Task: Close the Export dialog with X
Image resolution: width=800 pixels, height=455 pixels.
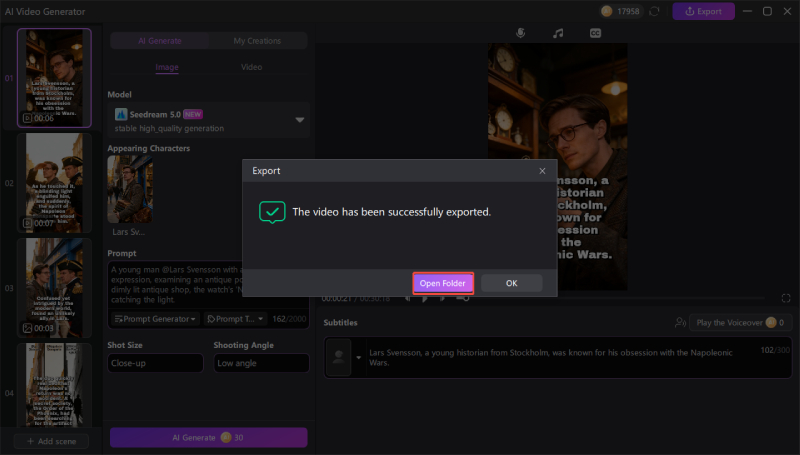Action: (x=542, y=171)
